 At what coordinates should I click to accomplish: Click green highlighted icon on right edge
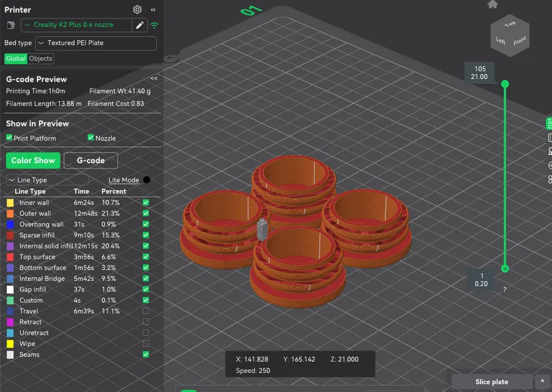click(549, 124)
